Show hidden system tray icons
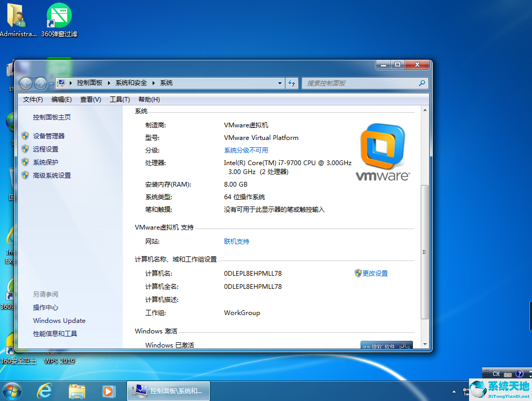 [454, 392]
